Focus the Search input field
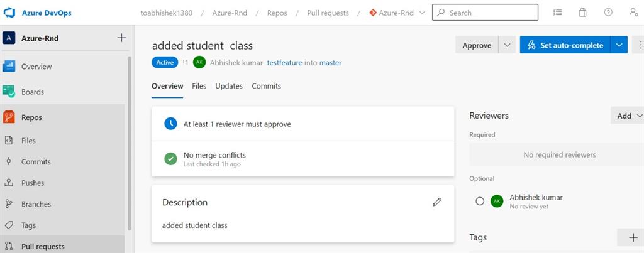 (485, 13)
